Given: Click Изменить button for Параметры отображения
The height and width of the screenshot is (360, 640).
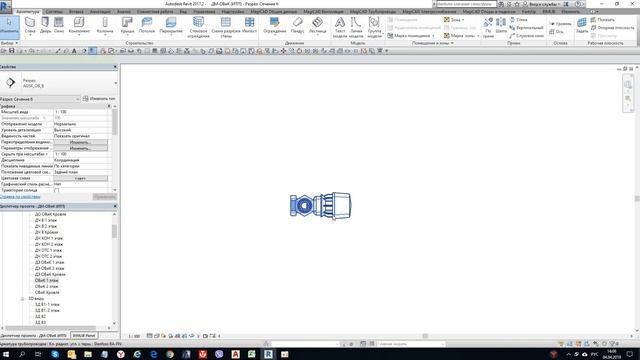Looking at the screenshot, I should pyautogui.click(x=80, y=148).
